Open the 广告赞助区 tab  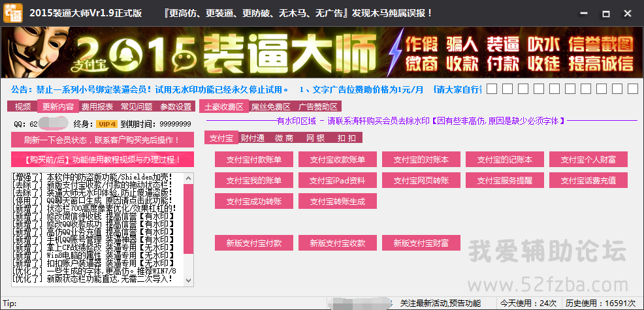(x=318, y=107)
